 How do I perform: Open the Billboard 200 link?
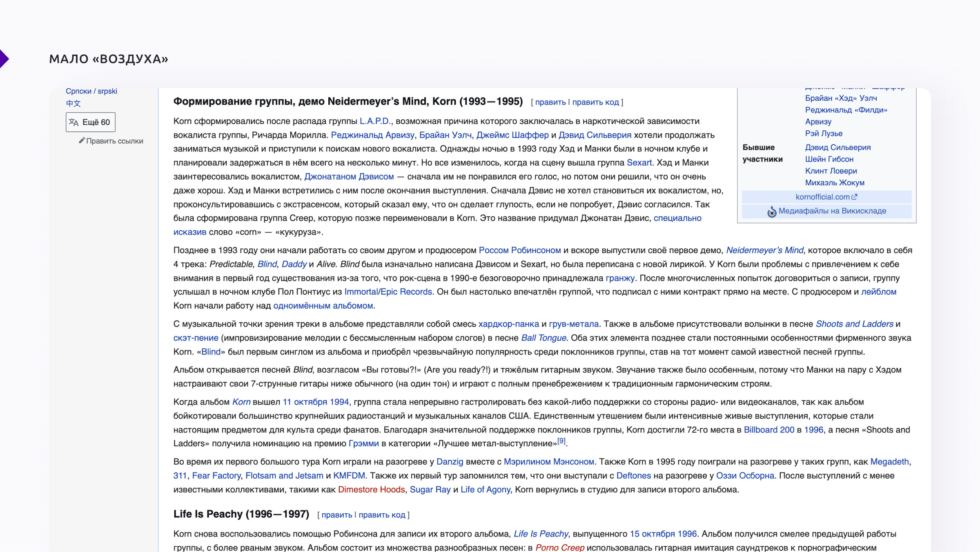[x=769, y=430]
